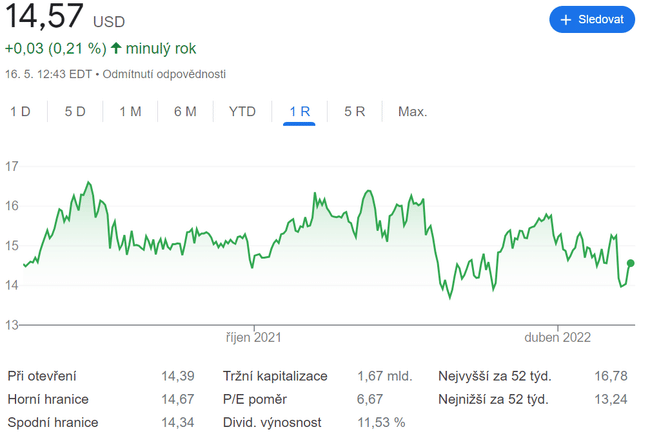Show the 6 M chart view
Image resolution: width=650 pixels, height=438 pixels.
[185, 111]
